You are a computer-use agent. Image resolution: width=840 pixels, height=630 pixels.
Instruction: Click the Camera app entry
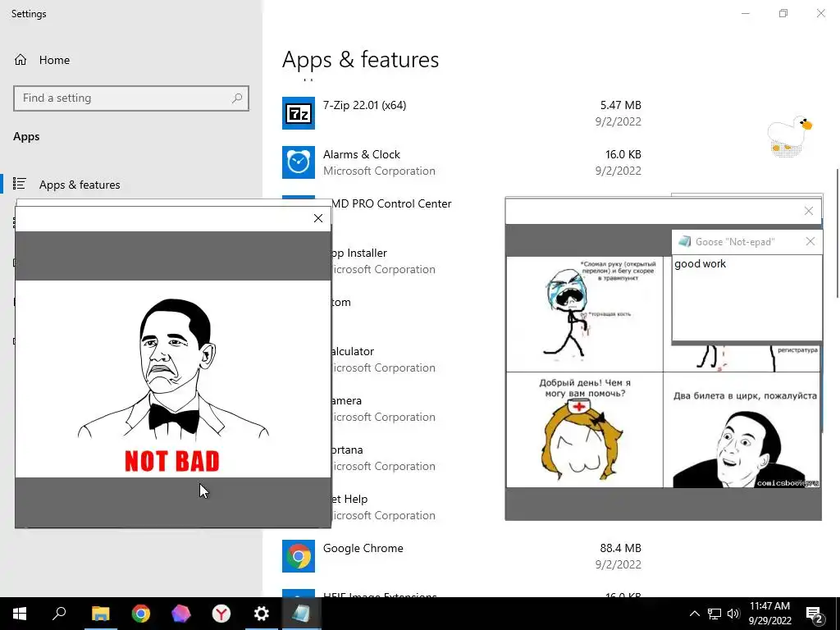click(x=347, y=400)
